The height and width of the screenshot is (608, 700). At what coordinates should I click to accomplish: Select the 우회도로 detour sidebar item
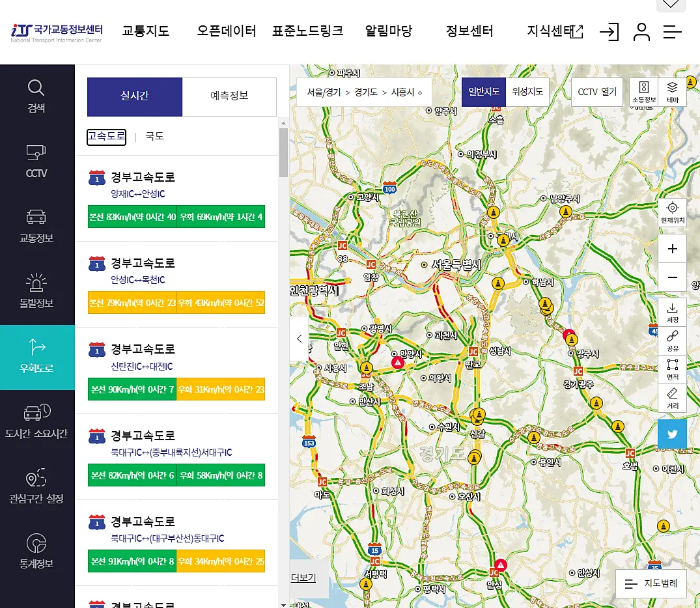point(37,357)
